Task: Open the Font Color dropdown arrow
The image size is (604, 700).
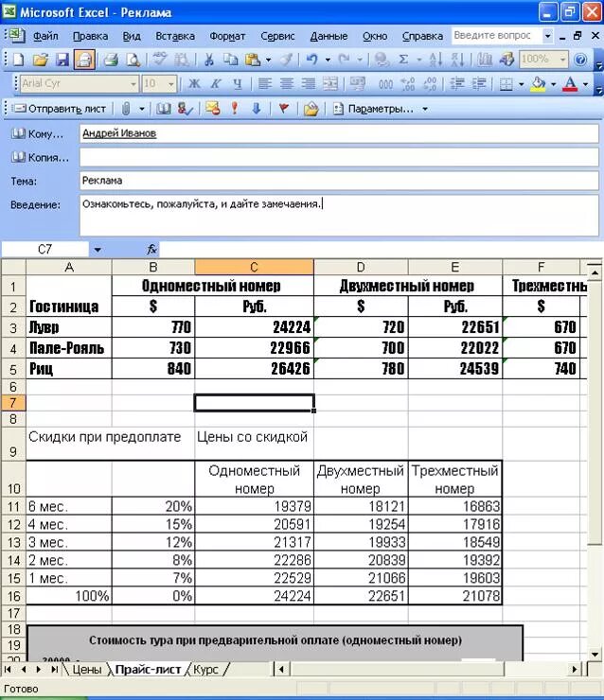Action: click(x=585, y=84)
